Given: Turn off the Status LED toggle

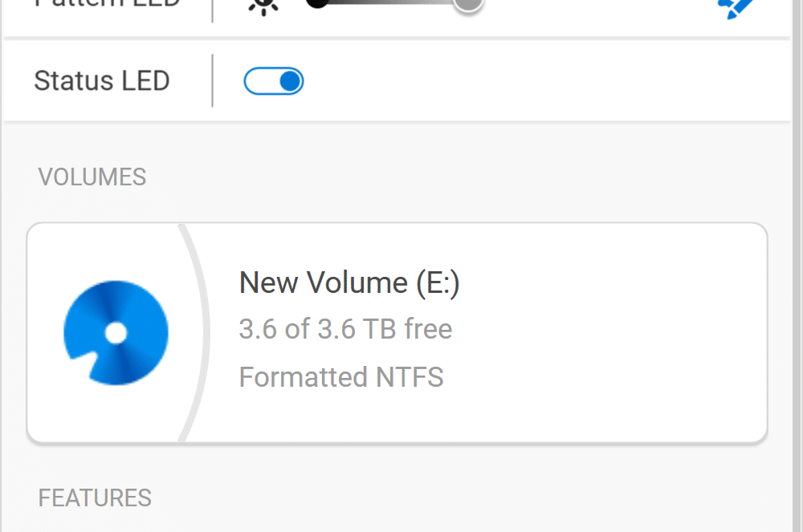Looking at the screenshot, I should (274, 81).
